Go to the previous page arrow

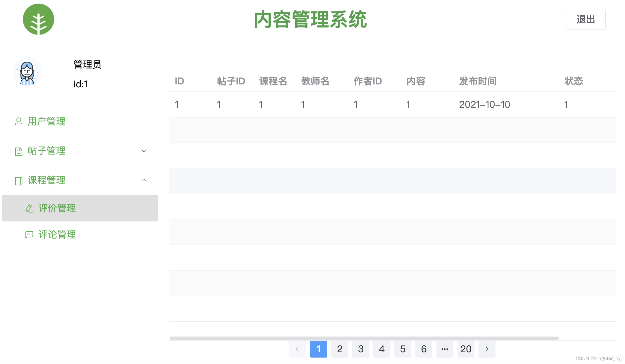[297, 349]
